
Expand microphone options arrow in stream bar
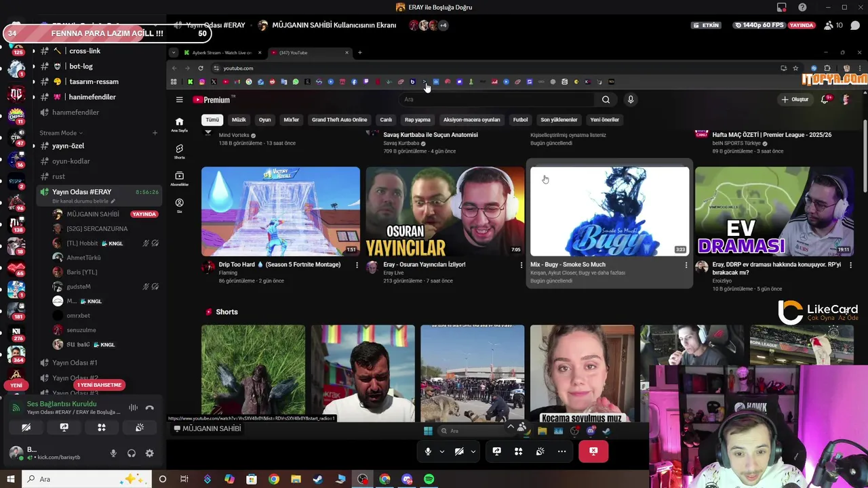[x=442, y=451]
